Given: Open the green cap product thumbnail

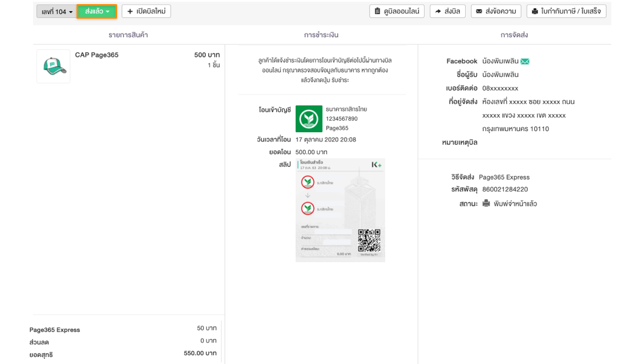Looking at the screenshot, I should pyautogui.click(x=53, y=66).
